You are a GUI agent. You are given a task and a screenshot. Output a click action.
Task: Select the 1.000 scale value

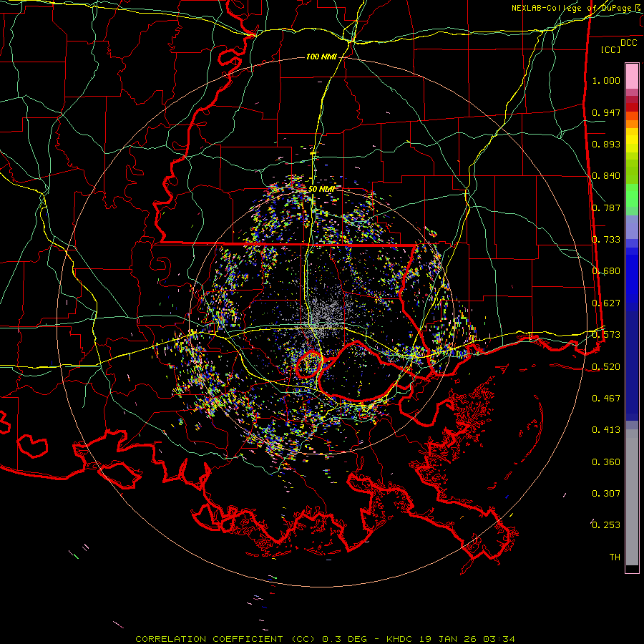[x=606, y=80]
